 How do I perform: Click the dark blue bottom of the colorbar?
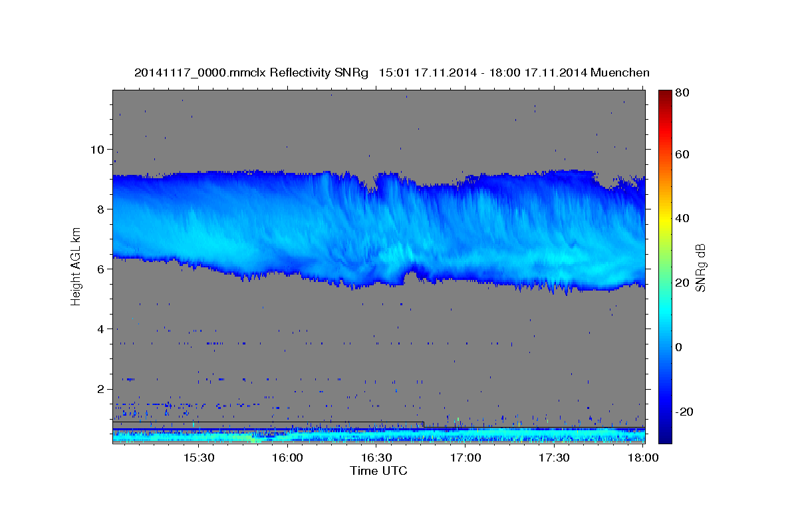(x=665, y=436)
